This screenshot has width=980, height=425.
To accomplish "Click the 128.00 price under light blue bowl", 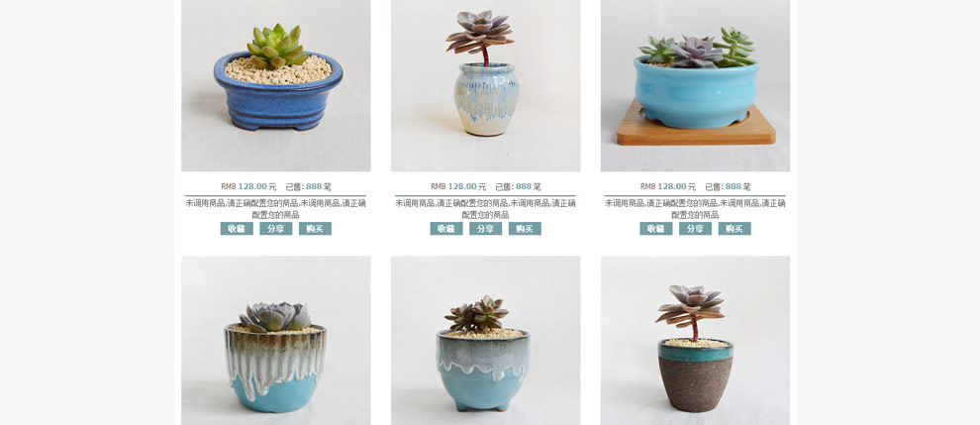I will [672, 186].
